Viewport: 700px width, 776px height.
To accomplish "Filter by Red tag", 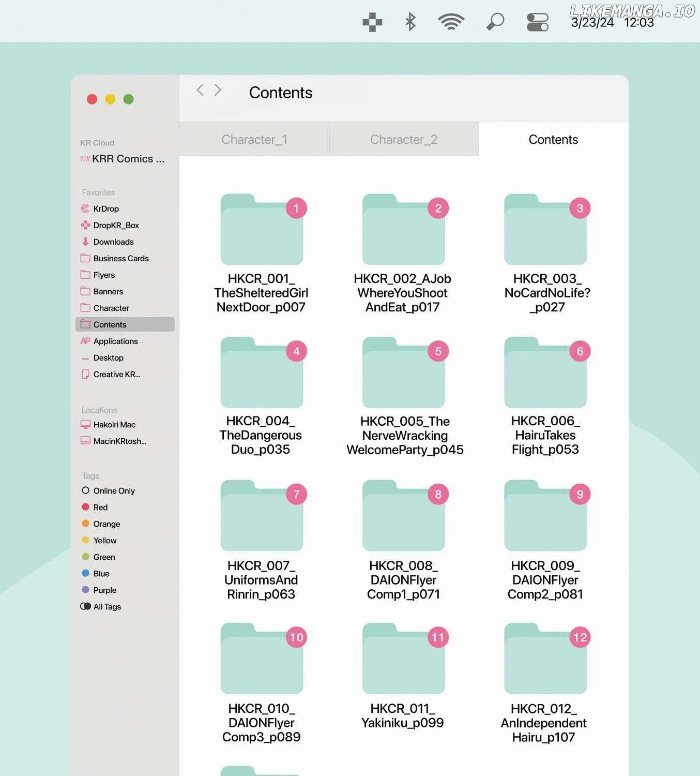I will pos(125,507).
